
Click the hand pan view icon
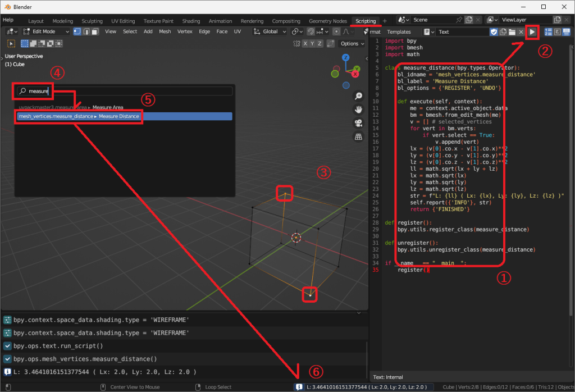tap(358, 109)
